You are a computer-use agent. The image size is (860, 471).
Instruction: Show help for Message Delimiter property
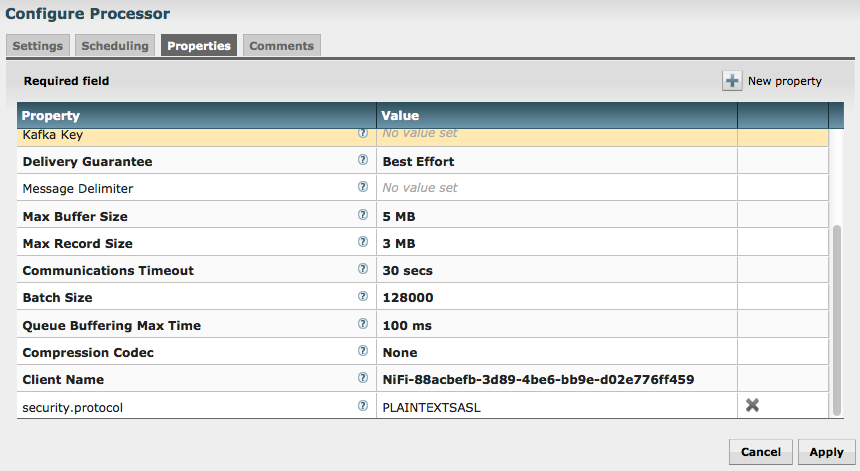pyautogui.click(x=363, y=187)
